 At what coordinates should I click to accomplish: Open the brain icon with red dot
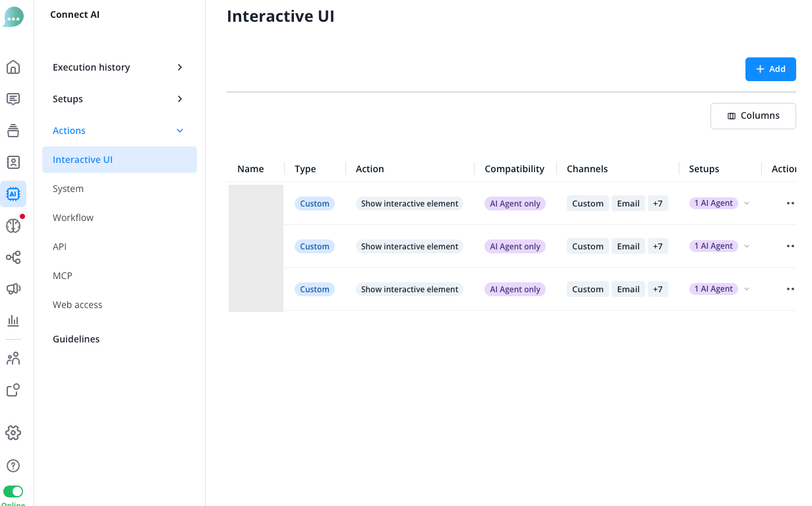(13, 226)
